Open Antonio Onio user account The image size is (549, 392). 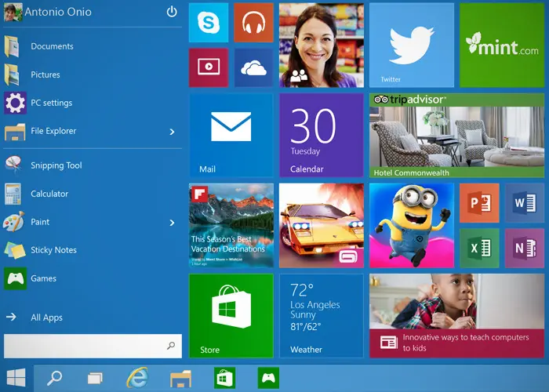click(48, 12)
